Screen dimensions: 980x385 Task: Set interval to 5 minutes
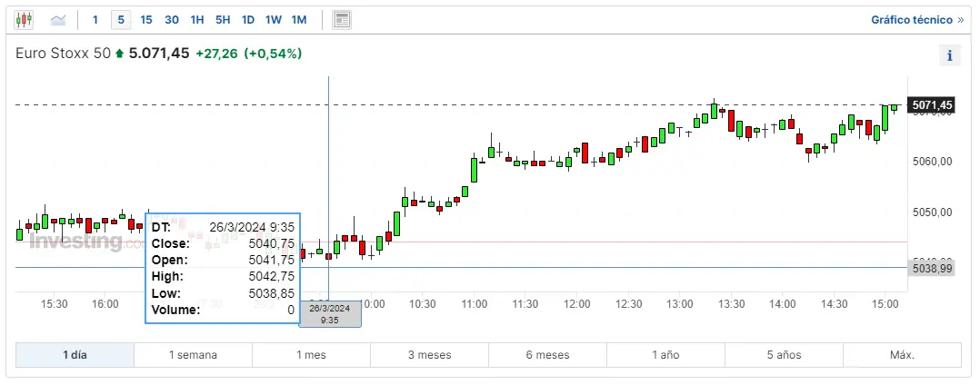(x=121, y=20)
